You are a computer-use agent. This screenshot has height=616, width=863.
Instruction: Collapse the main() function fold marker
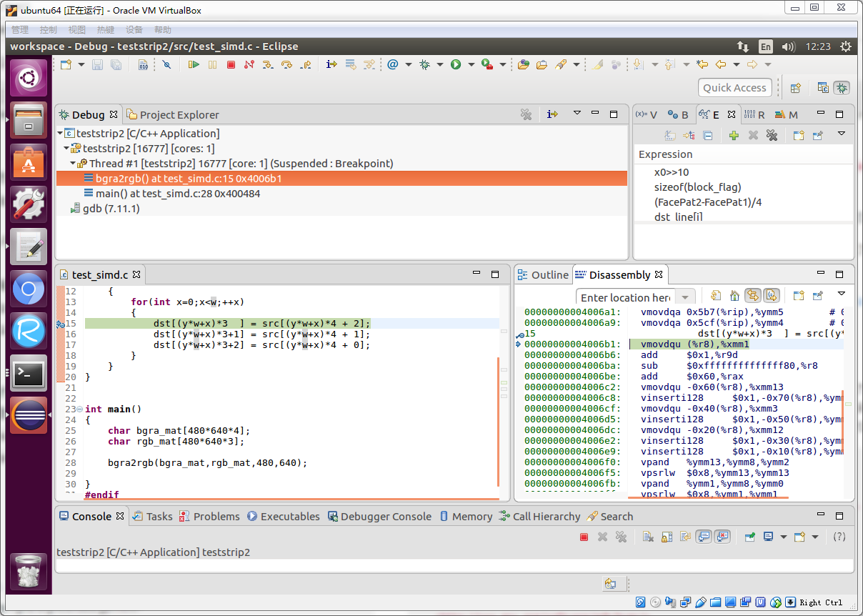click(x=79, y=409)
